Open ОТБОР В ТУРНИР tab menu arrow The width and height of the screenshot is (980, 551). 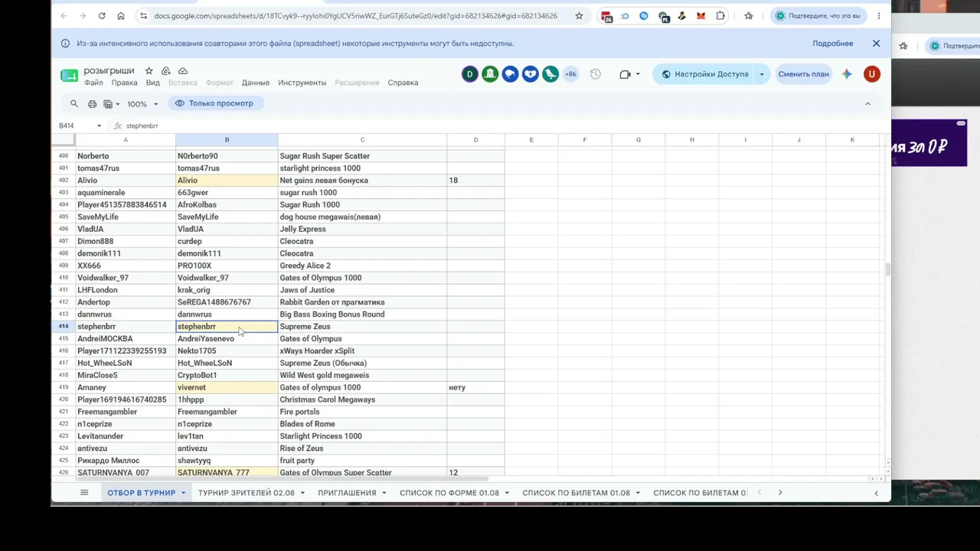click(183, 493)
